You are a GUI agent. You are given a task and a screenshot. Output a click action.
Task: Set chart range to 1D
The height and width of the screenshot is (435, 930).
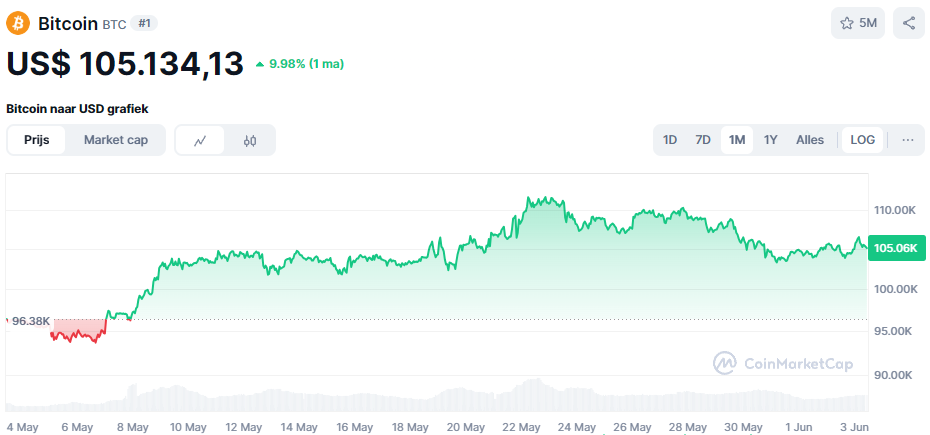coord(670,140)
